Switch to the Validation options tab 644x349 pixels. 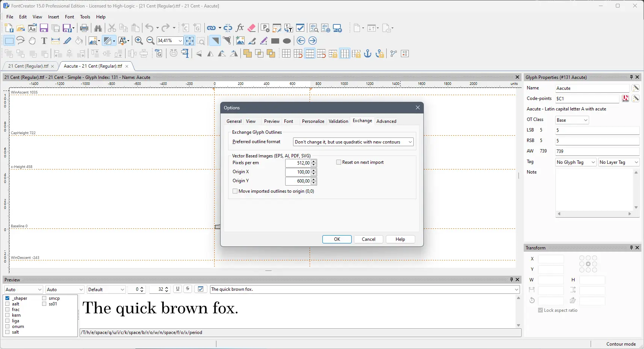[339, 121]
